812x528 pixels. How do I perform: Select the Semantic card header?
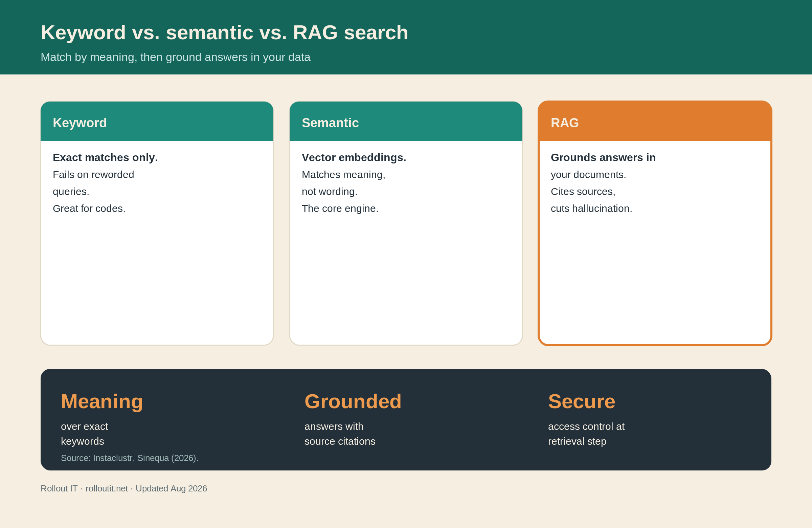406,121
